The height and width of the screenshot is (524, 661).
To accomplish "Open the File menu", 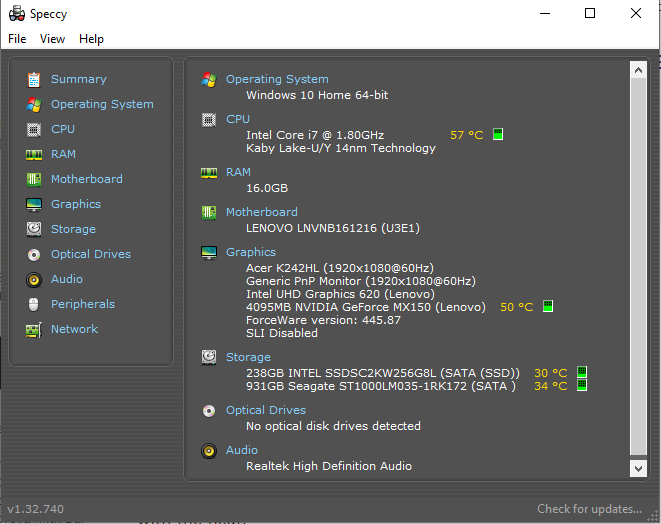I will tap(17, 39).
